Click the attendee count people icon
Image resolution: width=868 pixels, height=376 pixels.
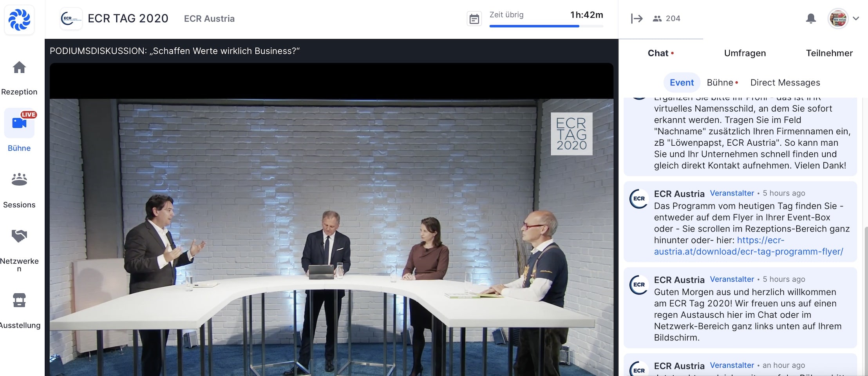[657, 18]
